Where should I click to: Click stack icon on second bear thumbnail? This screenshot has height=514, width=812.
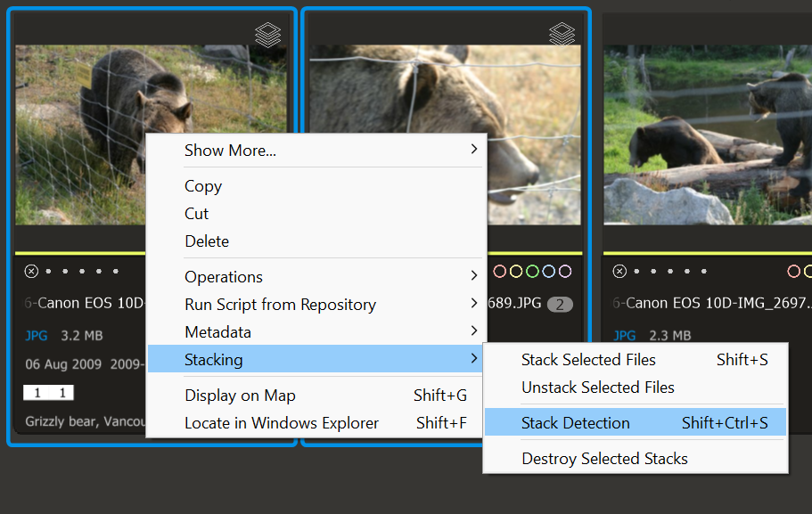[x=562, y=35]
